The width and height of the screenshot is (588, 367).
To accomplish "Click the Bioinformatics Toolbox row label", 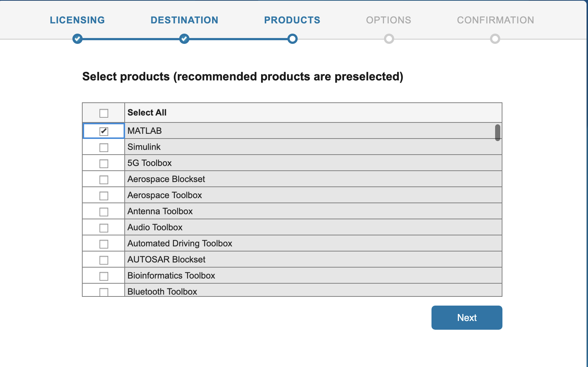I will [x=171, y=276].
